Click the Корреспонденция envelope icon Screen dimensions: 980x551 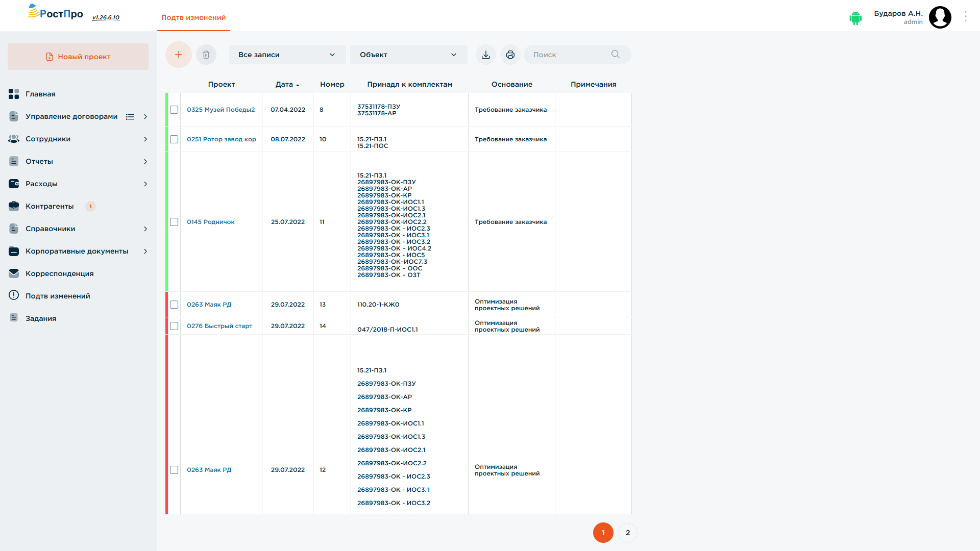coord(14,273)
